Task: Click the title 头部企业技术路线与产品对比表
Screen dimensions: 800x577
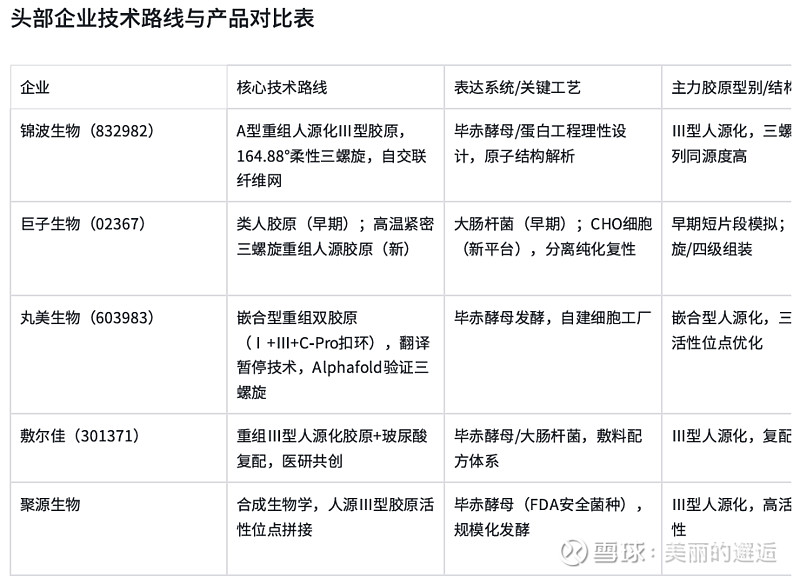Action: point(162,19)
